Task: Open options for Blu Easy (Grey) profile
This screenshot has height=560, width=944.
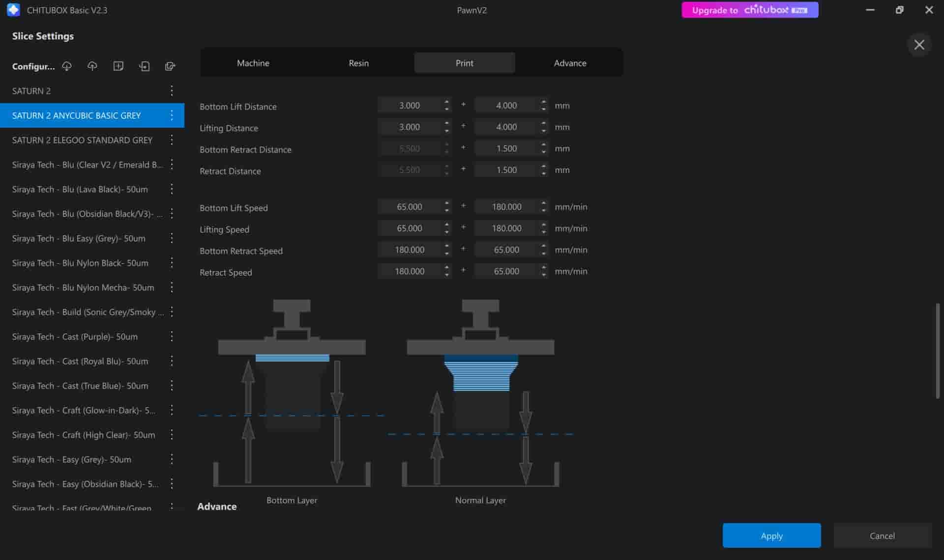Action: 172,238
